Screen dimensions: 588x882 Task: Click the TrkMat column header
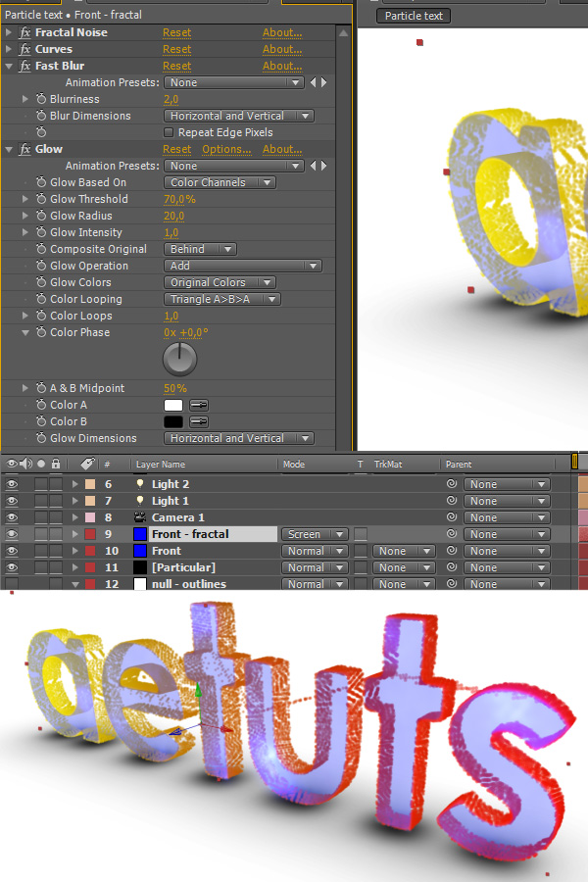[388, 465]
